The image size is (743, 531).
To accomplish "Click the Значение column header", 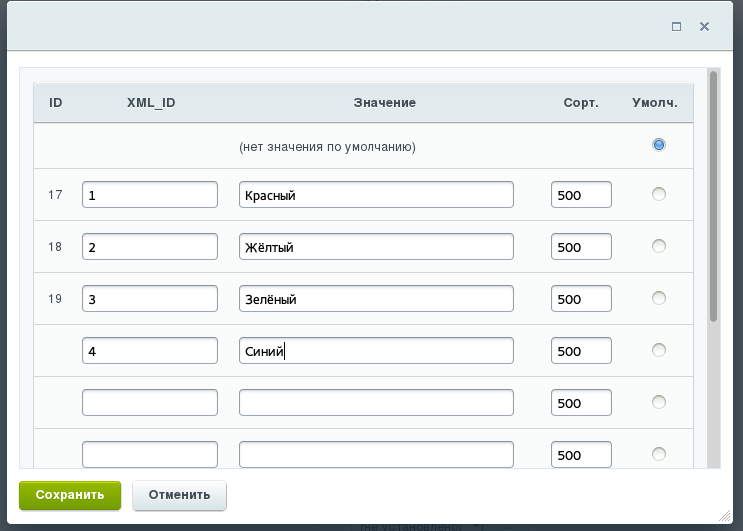I will 384,103.
